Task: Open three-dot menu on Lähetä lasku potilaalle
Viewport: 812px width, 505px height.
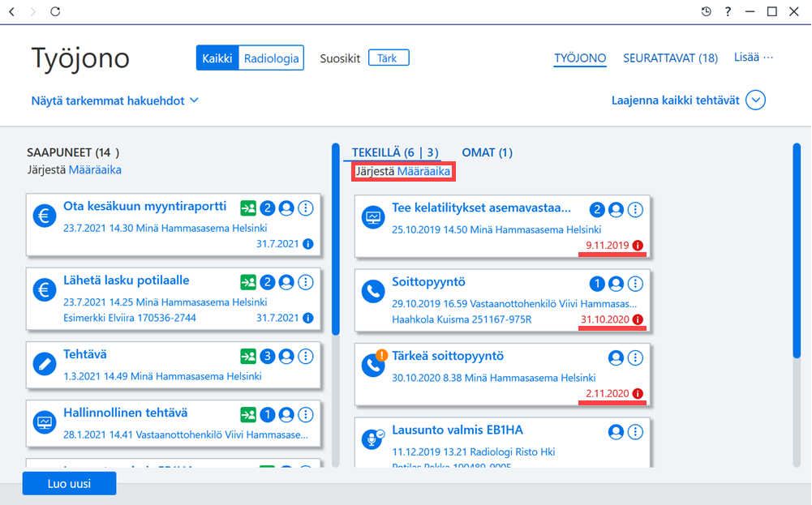Action: tap(306, 282)
